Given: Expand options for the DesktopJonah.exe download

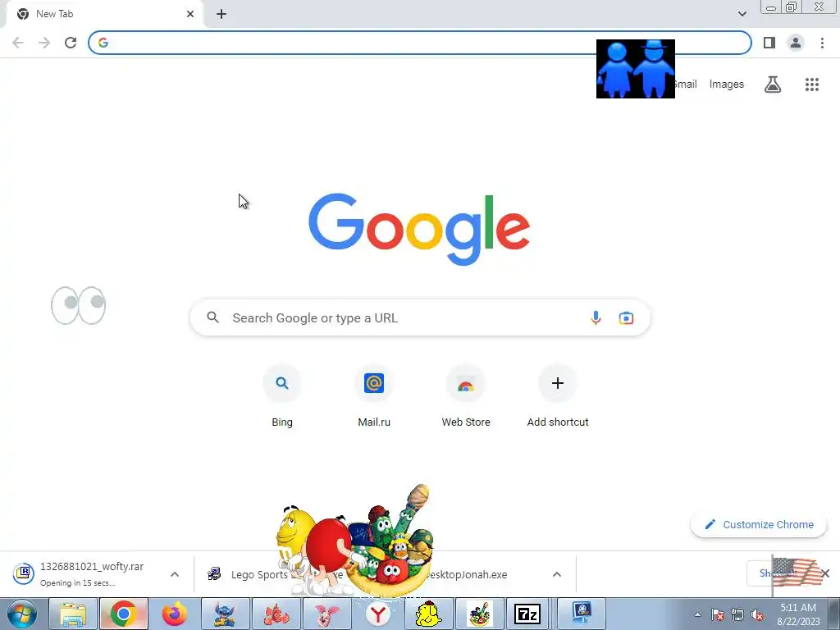Looking at the screenshot, I should pyautogui.click(x=557, y=574).
